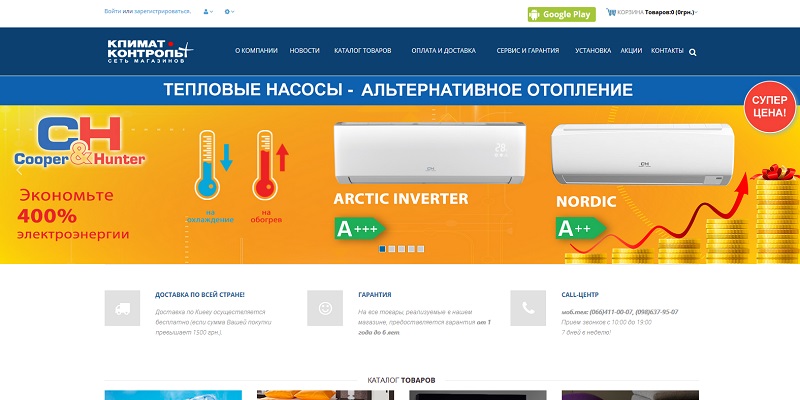This screenshot has width=800, height=400.
Task: Click the delivery truck icon
Action: [122, 308]
